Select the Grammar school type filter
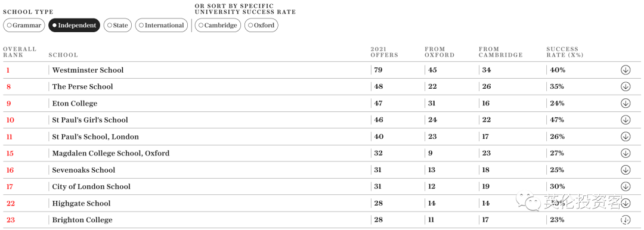 24,26
